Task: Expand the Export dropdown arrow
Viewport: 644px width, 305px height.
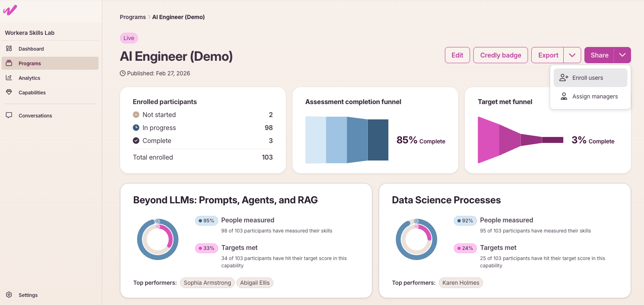Action: tap(572, 55)
